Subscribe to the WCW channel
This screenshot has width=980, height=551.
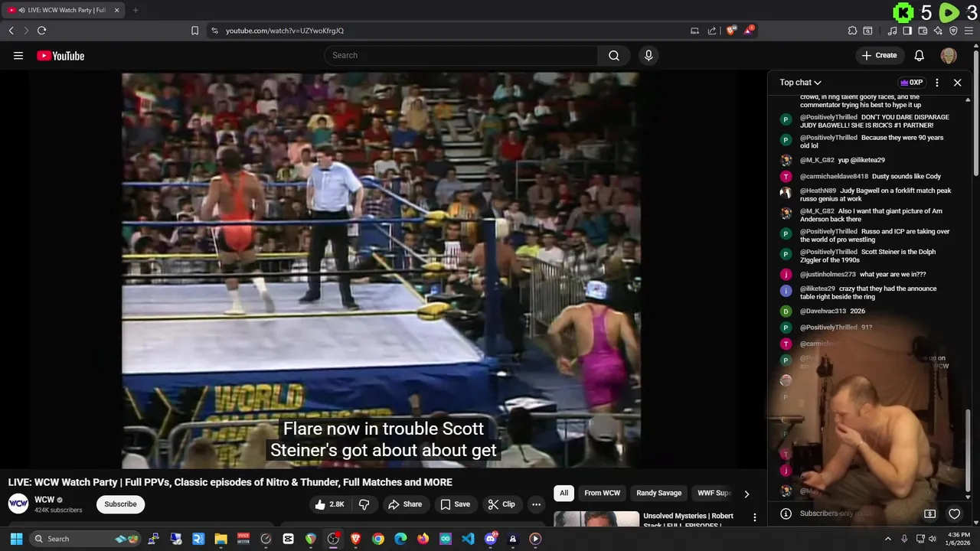pyautogui.click(x=120, y=504)
